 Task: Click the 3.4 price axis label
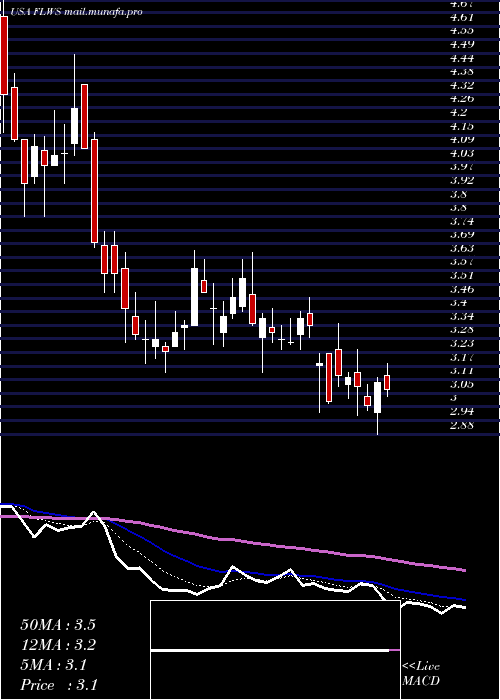[458, 303]
